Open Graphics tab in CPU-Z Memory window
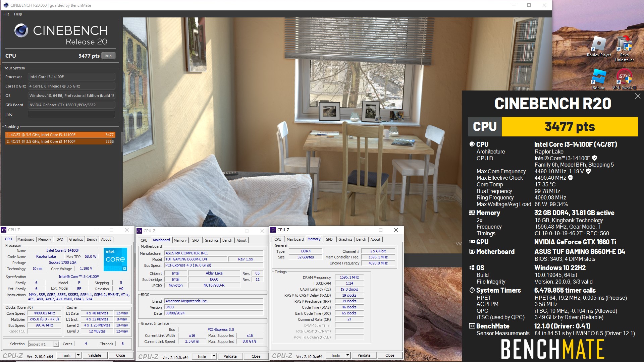The width and height of the screenshot is (644, 362). coord(345,239)
